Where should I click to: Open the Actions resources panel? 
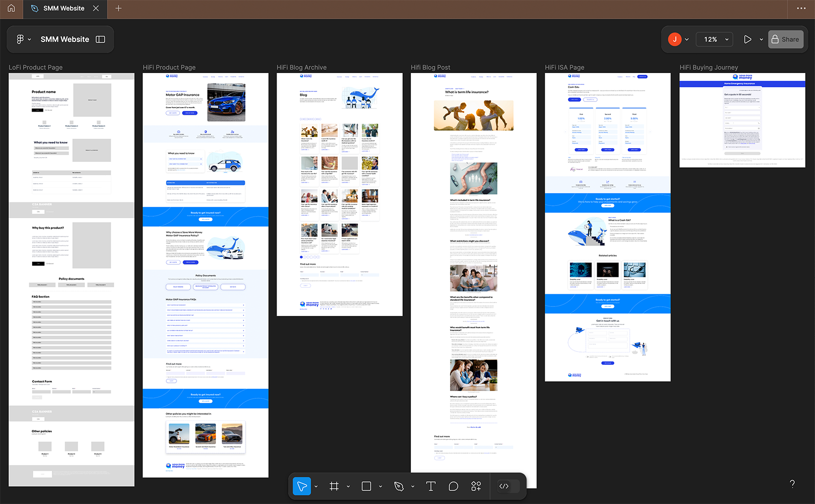[476, 486]
